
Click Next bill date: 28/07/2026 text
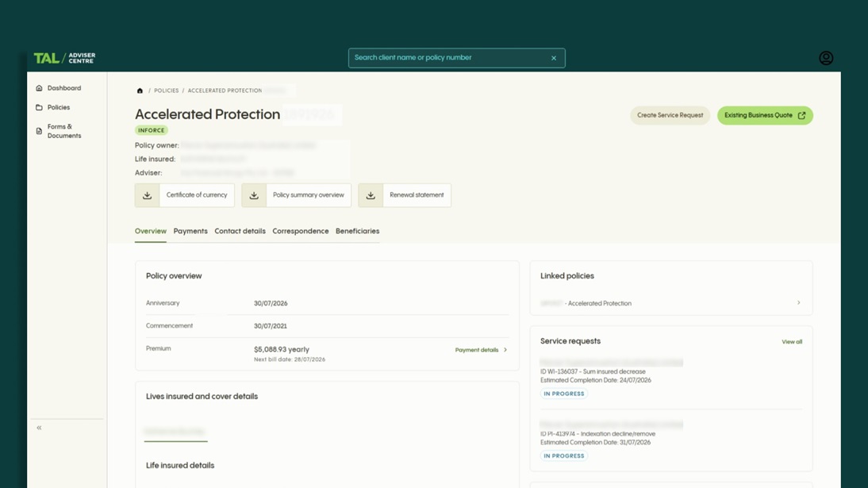pyautogui.click(x=290, y=359)
